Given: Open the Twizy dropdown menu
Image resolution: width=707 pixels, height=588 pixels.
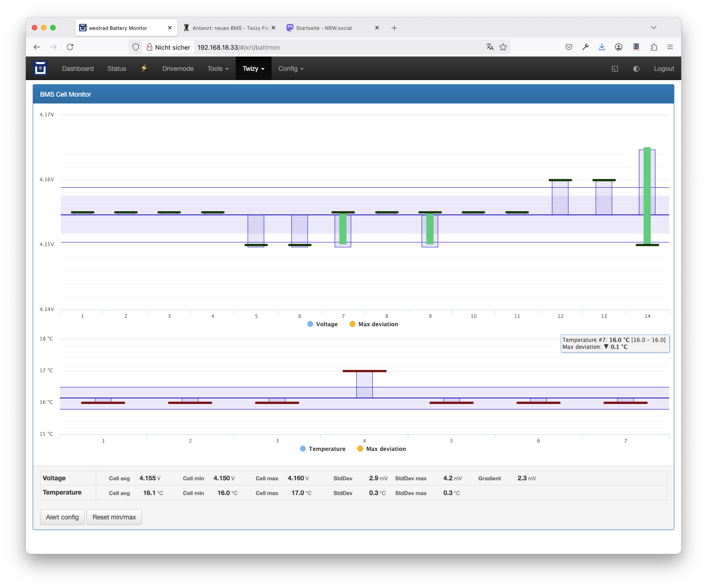Looking at the screenshot, I should [253, 69].
